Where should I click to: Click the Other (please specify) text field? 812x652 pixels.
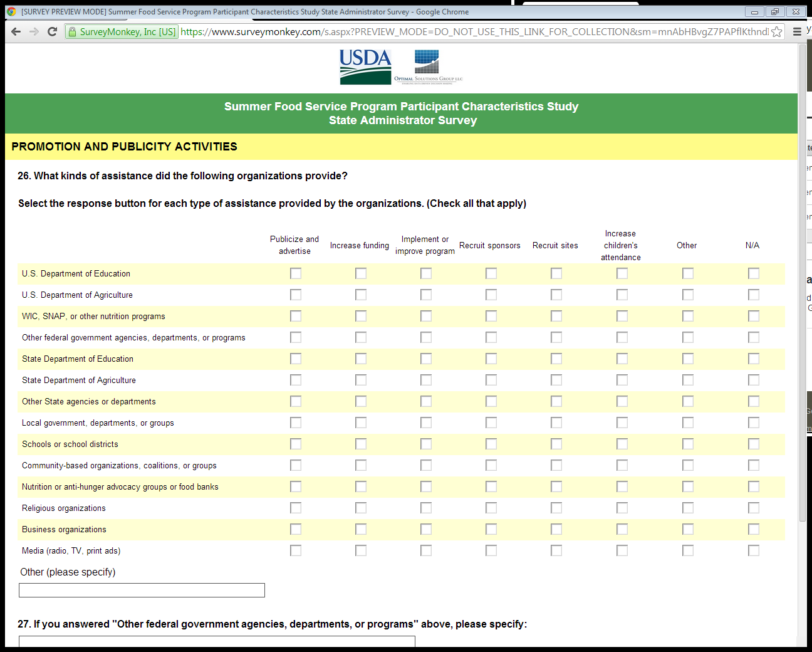point(142,590)
